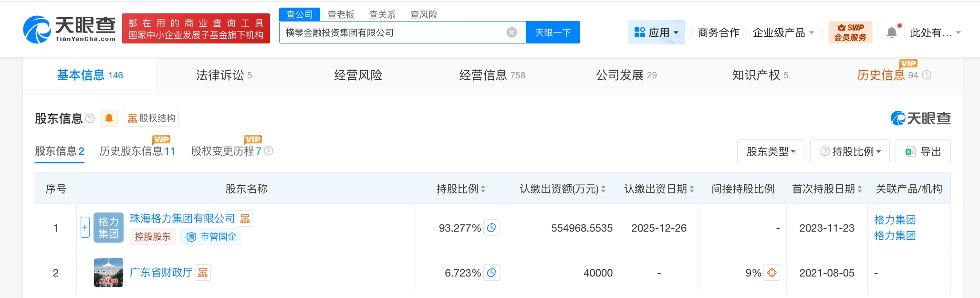Click the orange bell alert icon beside 股东信息
980x298 pixels.
109,118
